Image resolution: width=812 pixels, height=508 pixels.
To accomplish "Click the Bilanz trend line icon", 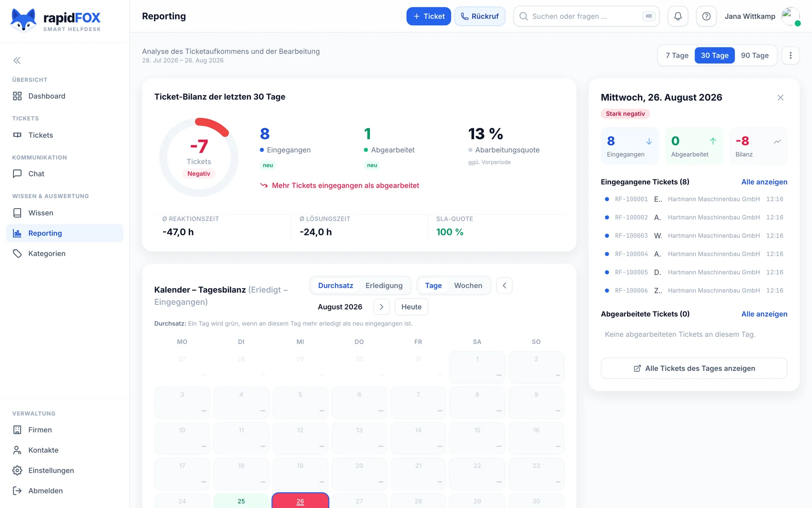I will pos(777,141).
